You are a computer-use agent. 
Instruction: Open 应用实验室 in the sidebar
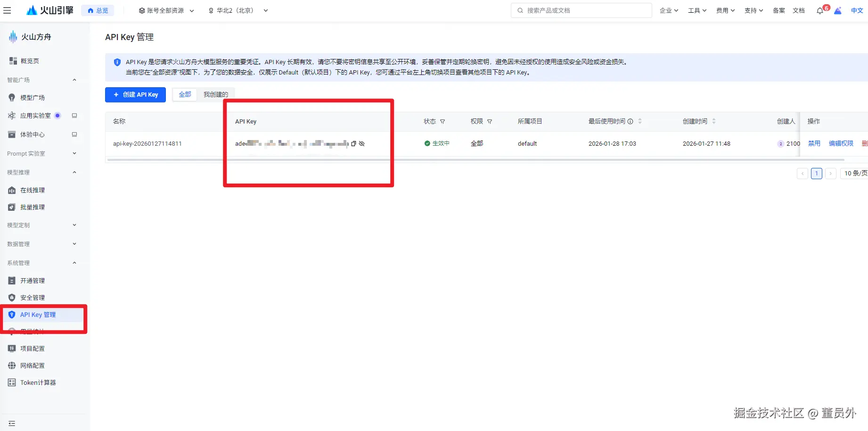(34, 116)
